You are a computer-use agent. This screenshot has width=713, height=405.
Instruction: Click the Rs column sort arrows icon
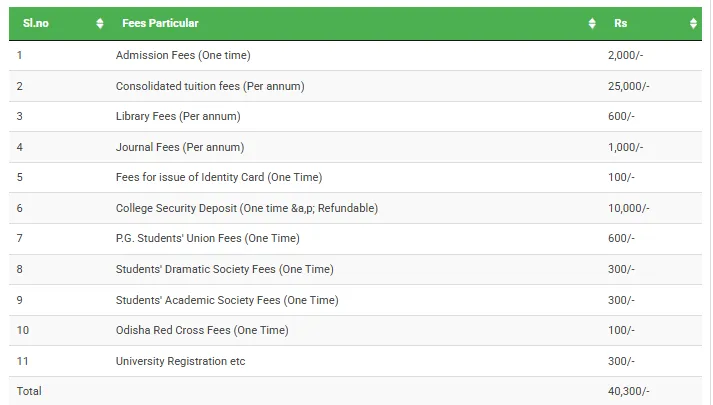pos(693,23)
